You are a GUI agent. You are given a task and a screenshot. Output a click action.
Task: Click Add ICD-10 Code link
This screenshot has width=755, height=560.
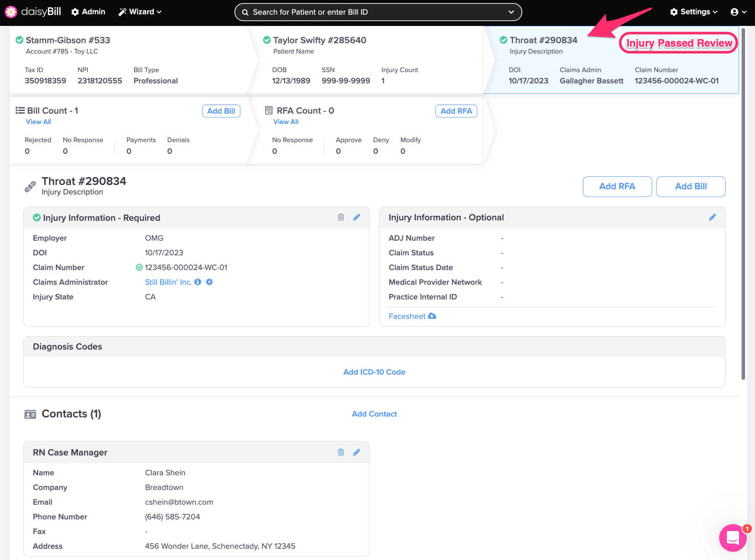(x=374, y=372)
